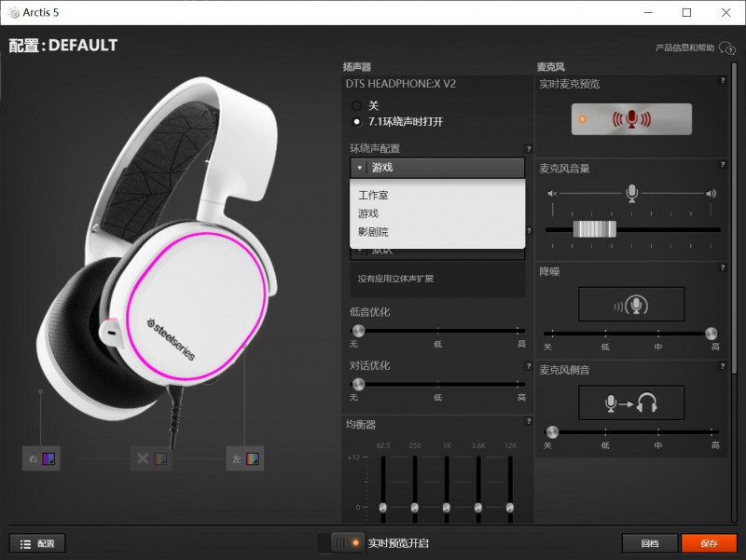The height and width of the screenshot is (560, 746).
Task: Click the 麦克风侧音 slider knob
Action: pyautogui.click(x=552, y=431)
